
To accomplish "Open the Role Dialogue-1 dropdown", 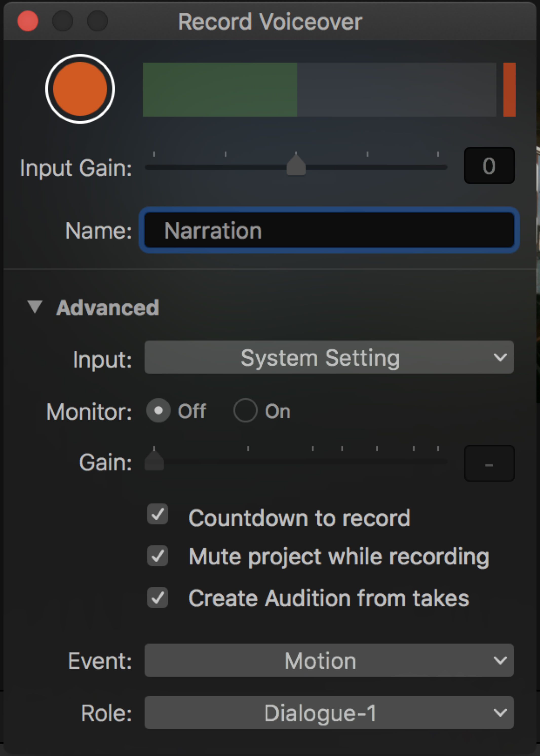I will pos(329,713).
